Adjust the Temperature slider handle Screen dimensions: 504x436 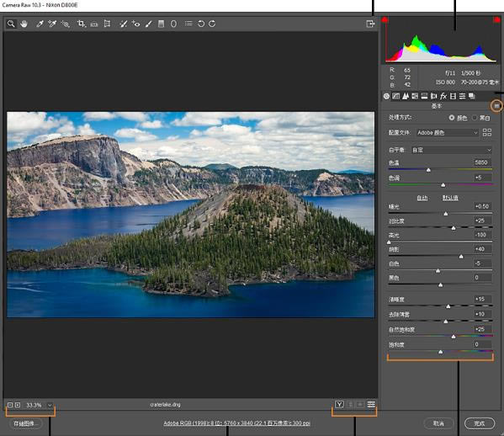pos(428,170)
